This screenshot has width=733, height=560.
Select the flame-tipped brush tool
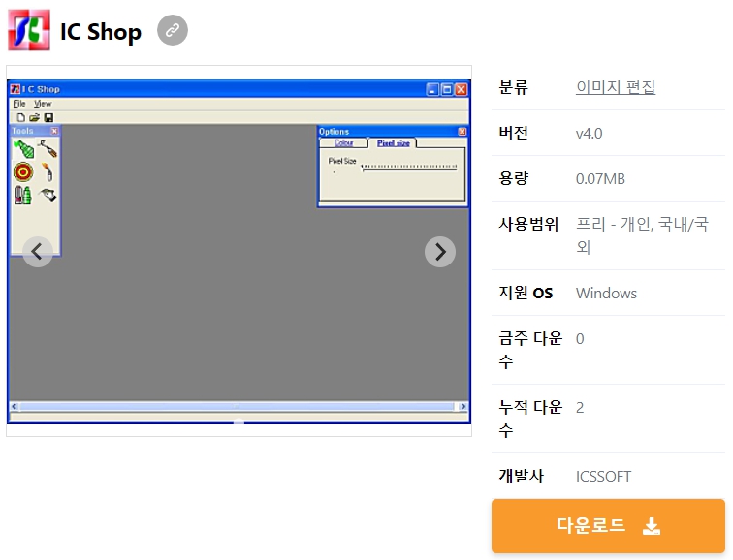[48, 172]
